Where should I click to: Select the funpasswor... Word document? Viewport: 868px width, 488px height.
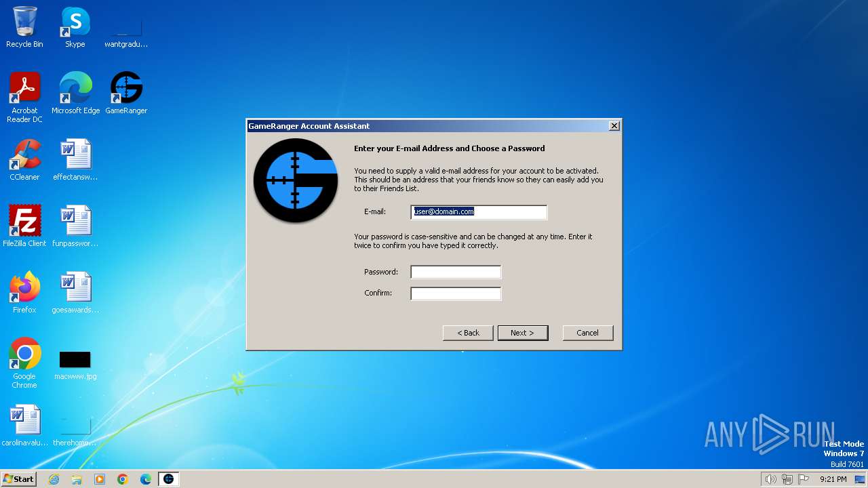pos(75,226)
